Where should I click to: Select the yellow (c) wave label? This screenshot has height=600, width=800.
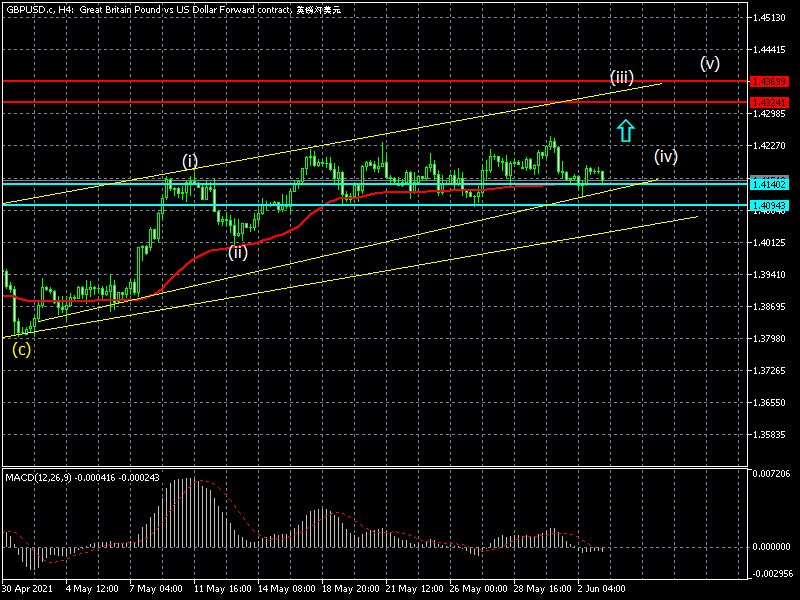pos(21,349)
